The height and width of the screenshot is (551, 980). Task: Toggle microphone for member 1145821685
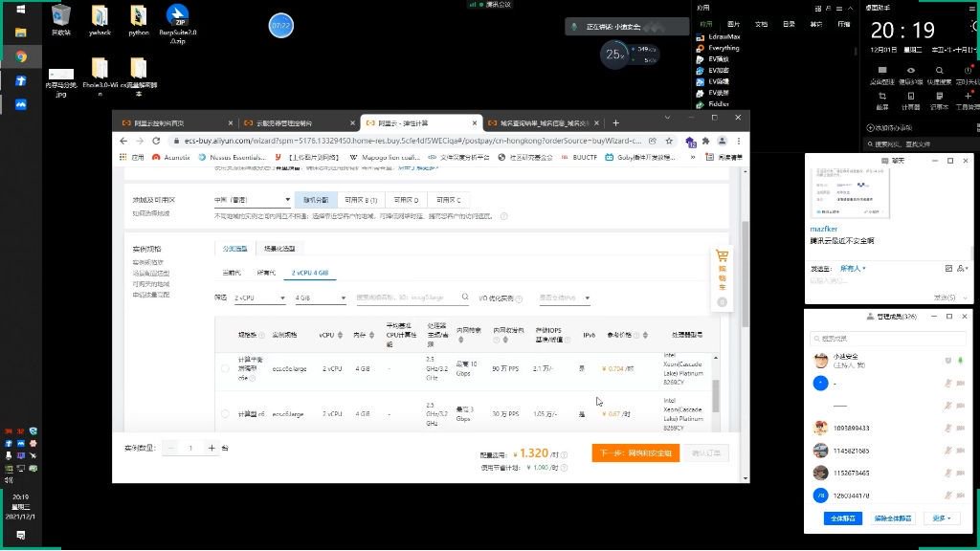948,451
